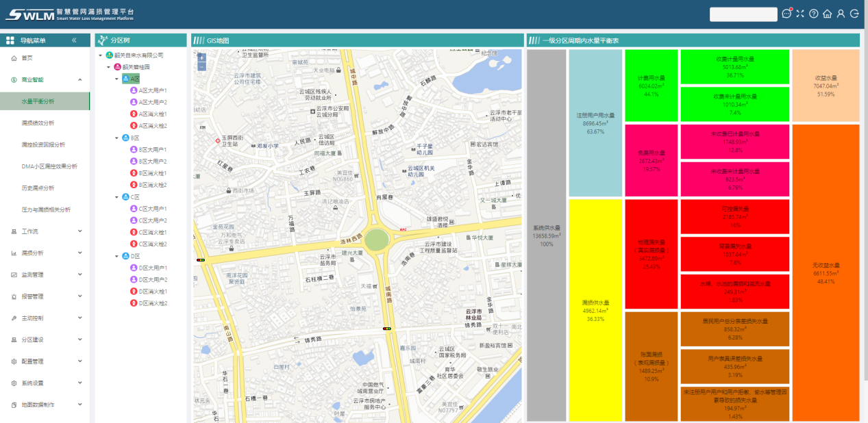Click the 配置管理 gear icon

(x=14, y=361)
